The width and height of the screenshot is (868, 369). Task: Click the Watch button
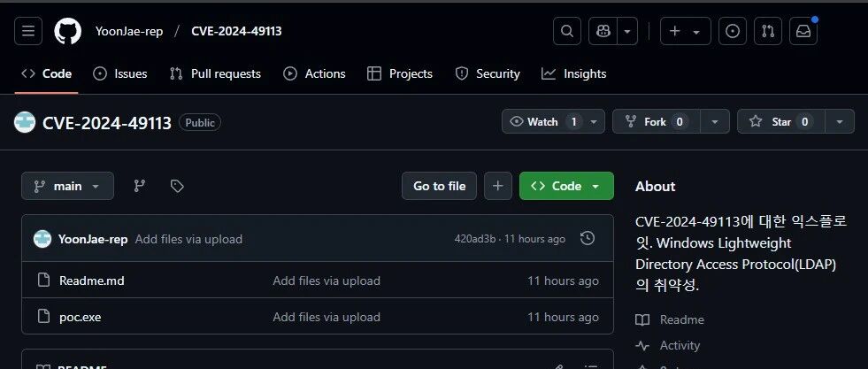point(542,122)
